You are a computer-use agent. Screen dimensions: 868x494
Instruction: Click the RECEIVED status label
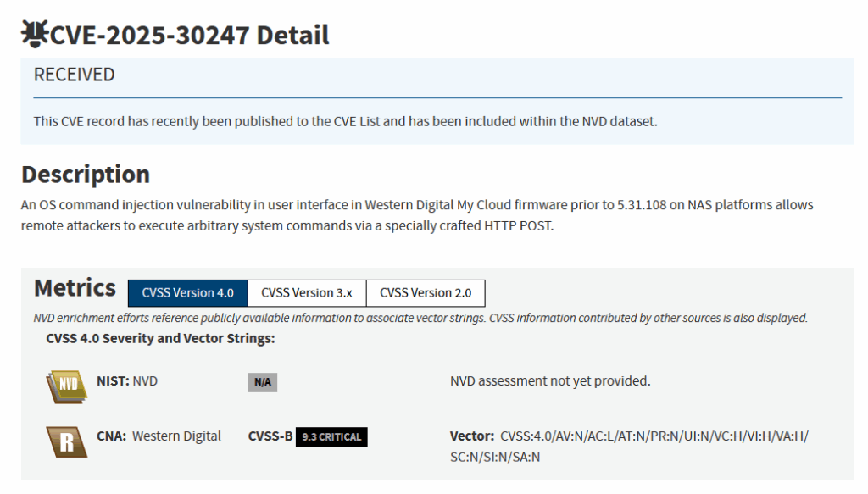(x=74, y=75)
